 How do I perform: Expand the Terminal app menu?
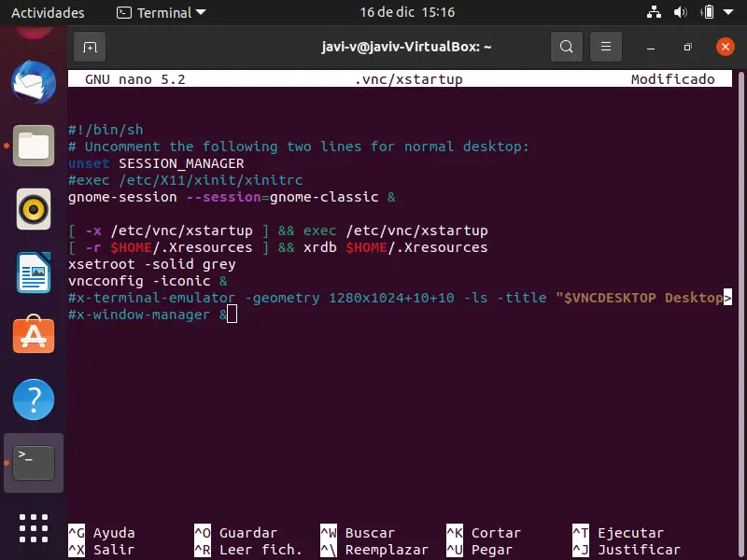(162, 13)
